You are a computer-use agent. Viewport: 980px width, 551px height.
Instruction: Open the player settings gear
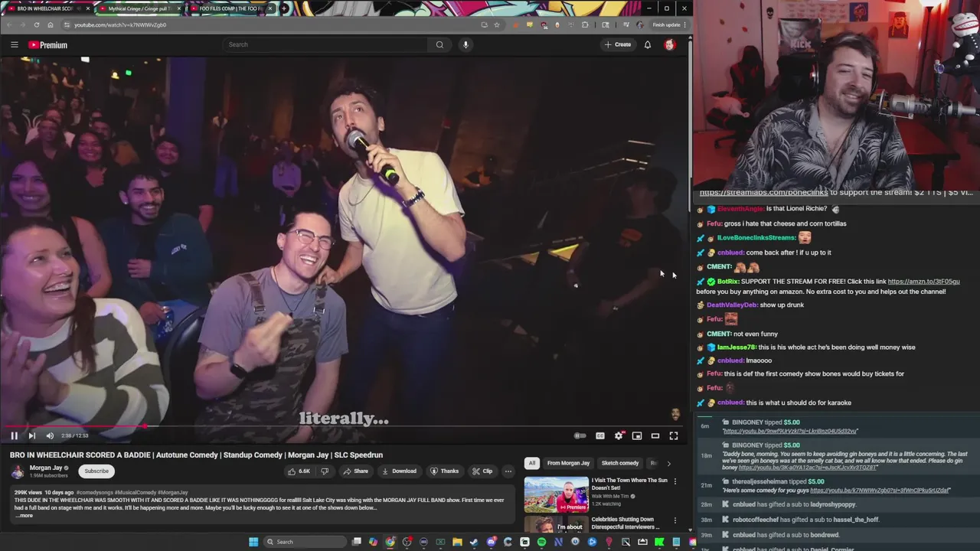pos(619,435)
